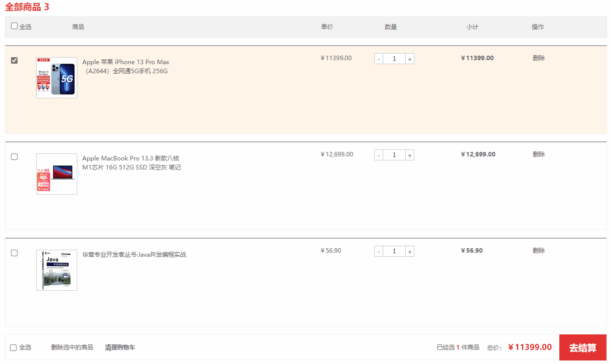Click the Java book quantity input field

point(394,251)
